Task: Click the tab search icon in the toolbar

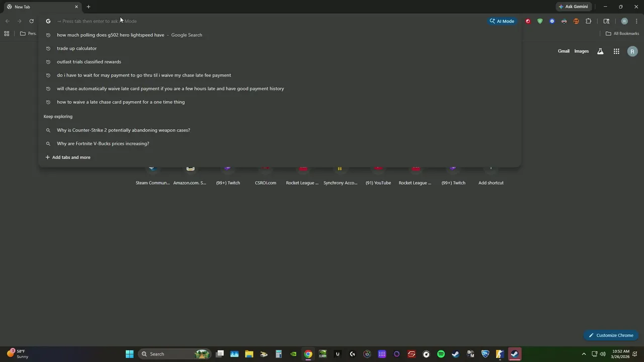Action: coord(606,21)
